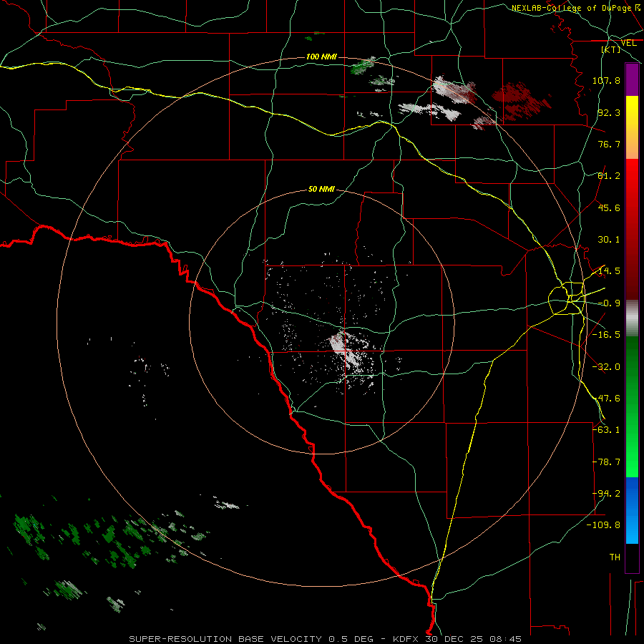Click the 107.8 velocity scale value
644x644 pixels.
click(606, 80)
